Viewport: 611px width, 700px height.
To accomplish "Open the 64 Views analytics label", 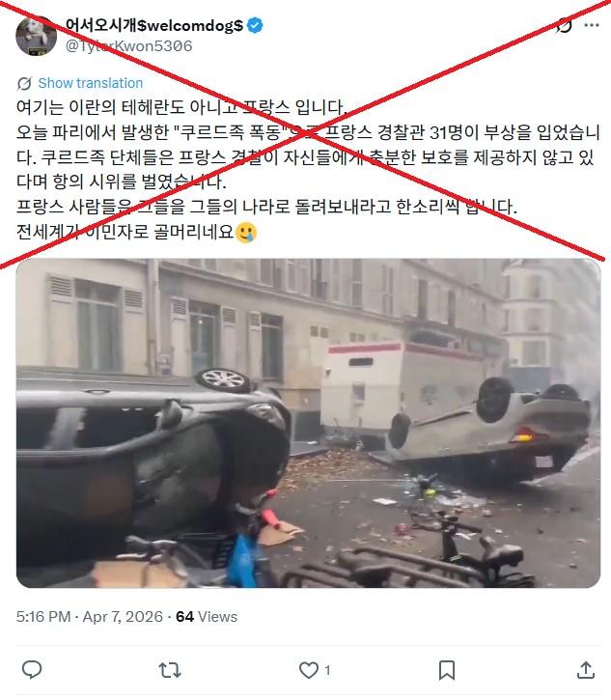I will click(207, 617).
